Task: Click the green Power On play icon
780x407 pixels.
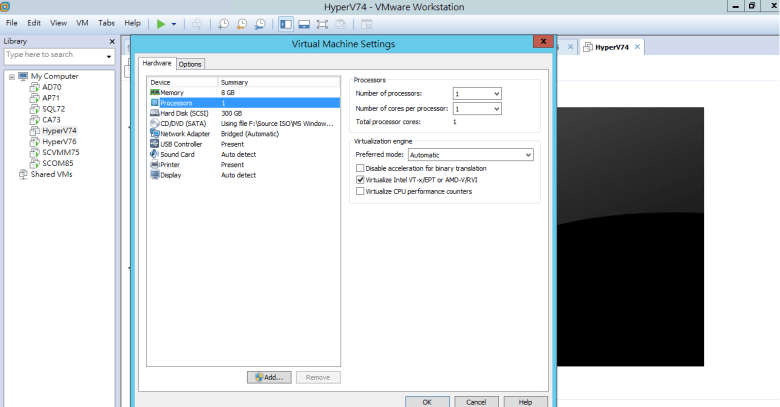Action: coord(162,23)
